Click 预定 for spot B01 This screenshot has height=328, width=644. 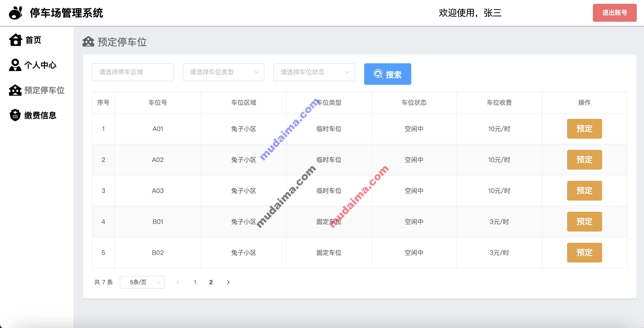tap(584, 222)
